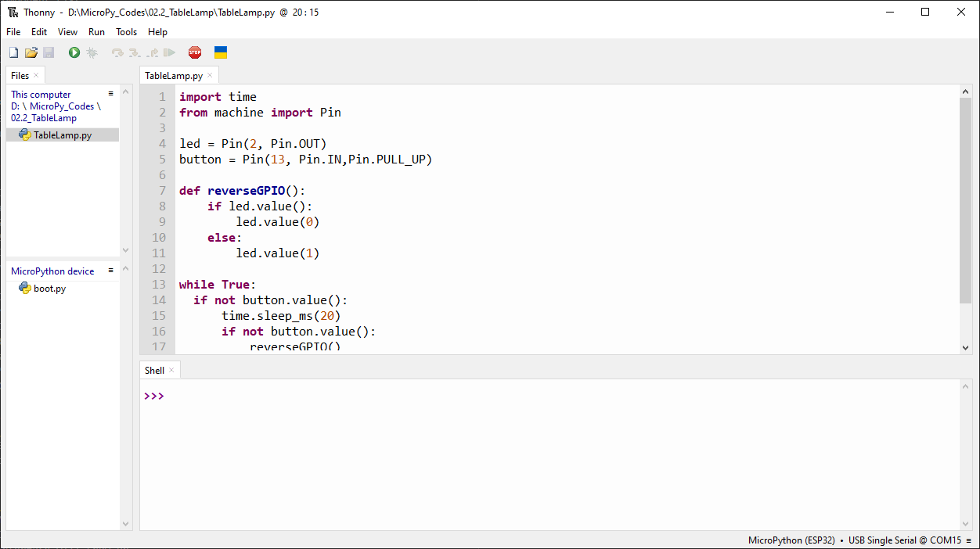Close the TableLamp.py editor tab

210,76
